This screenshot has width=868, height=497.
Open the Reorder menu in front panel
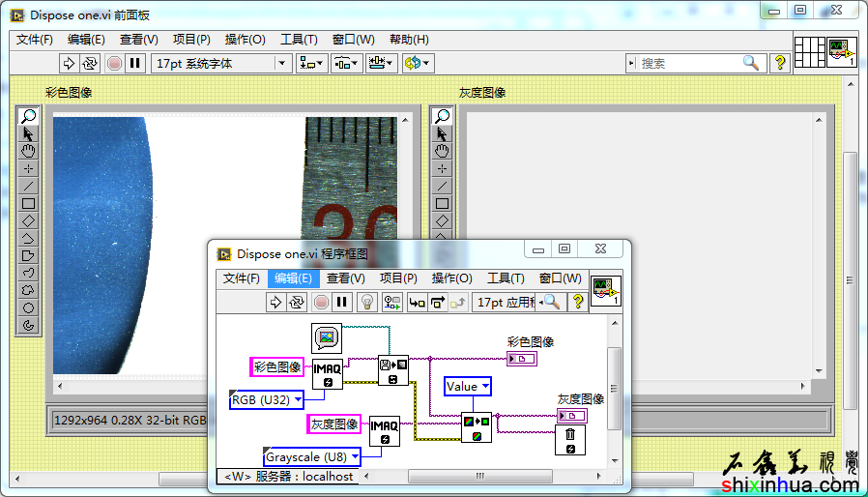coord(418,63)
